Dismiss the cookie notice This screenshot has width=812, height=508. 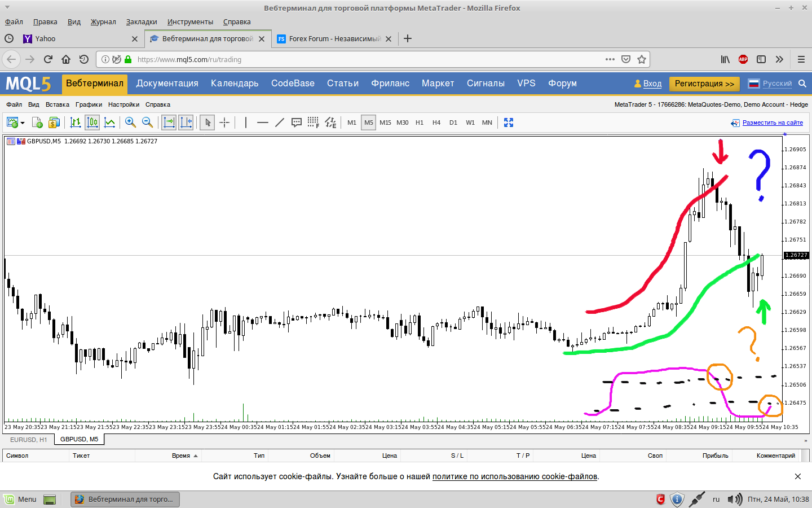pyautogui.click(x=798, y=476)
